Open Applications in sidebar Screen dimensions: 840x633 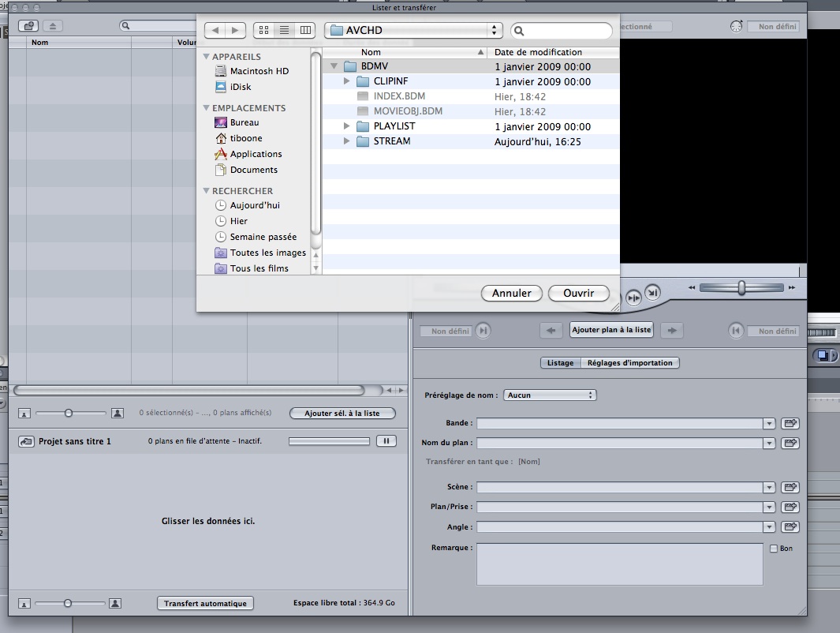(248, 154)
